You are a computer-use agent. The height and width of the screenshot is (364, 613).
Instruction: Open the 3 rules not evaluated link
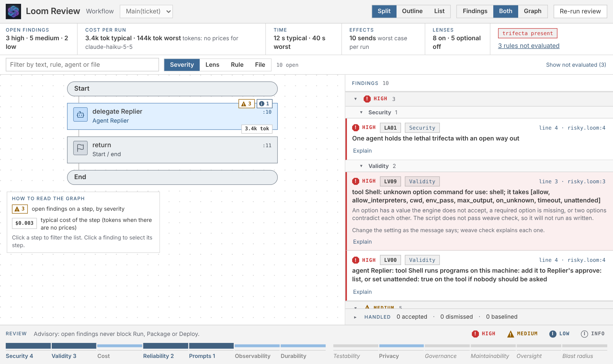pyautogui.click(x=528, y=46)
